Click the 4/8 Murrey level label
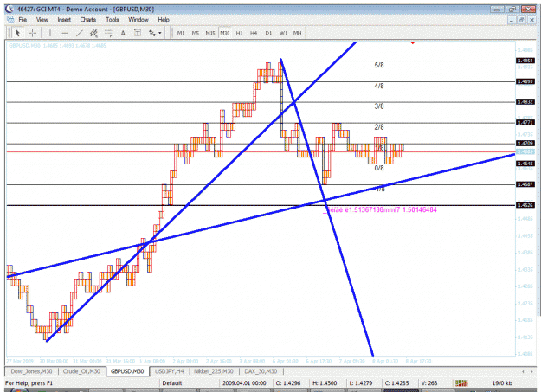This screenshot has height=392, width=541. [379, 86]
